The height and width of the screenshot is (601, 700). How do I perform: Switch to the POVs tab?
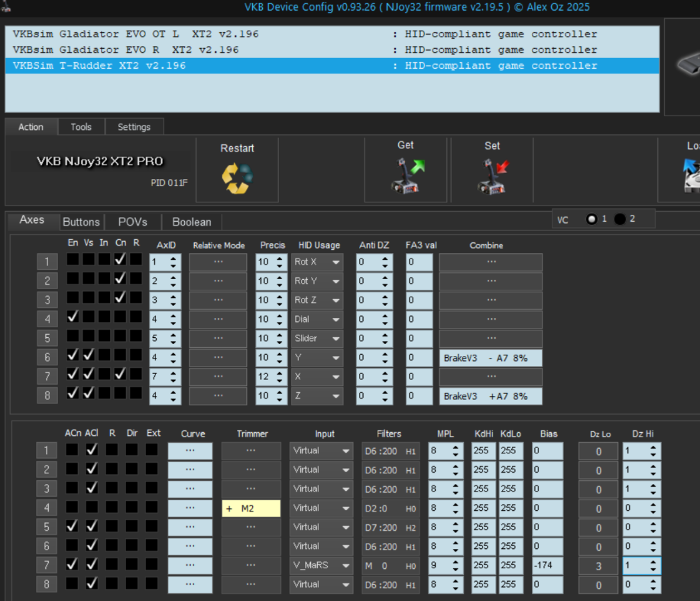(x=133, y=222)
